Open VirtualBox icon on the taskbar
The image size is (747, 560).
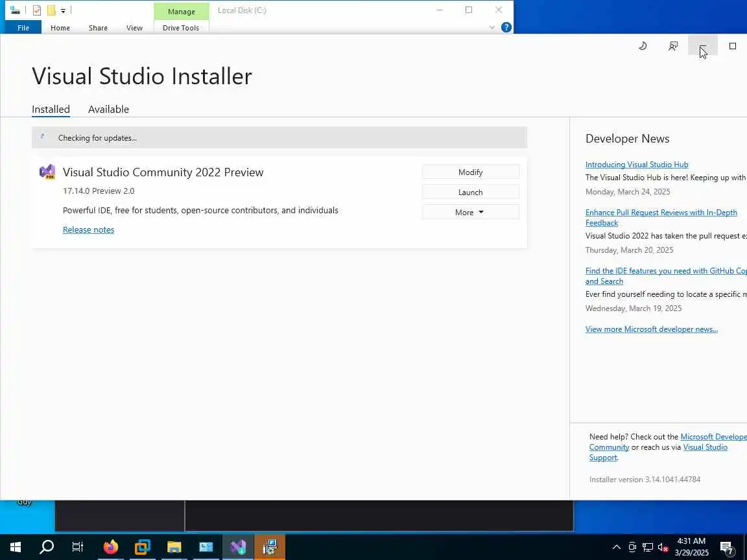coord(142,546)
